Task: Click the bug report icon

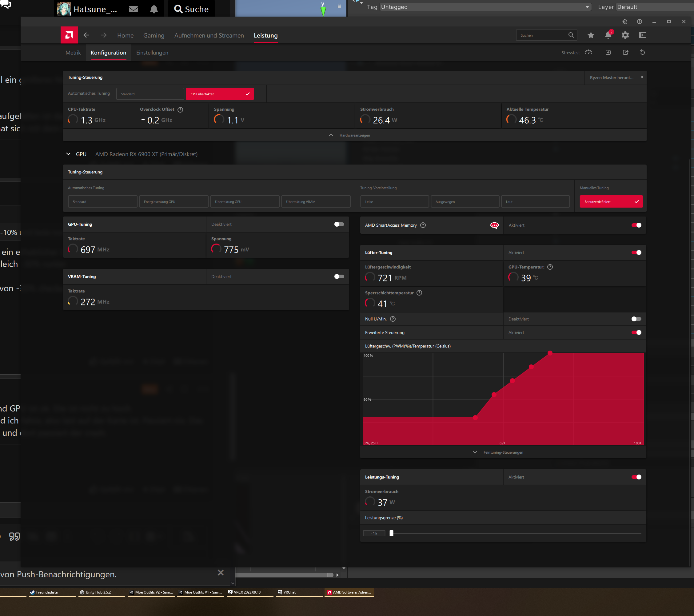Action: [x=624, y=22]
